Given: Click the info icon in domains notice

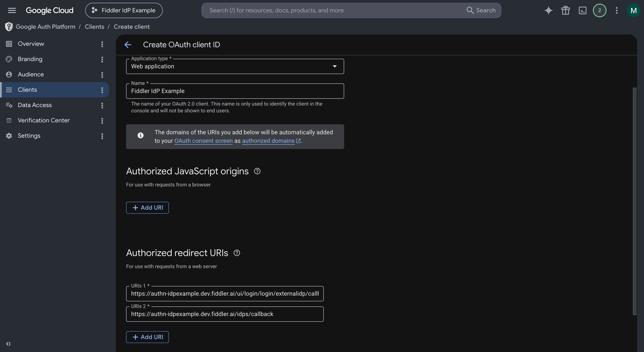Looking at the screenshot, I should point(141,135).
